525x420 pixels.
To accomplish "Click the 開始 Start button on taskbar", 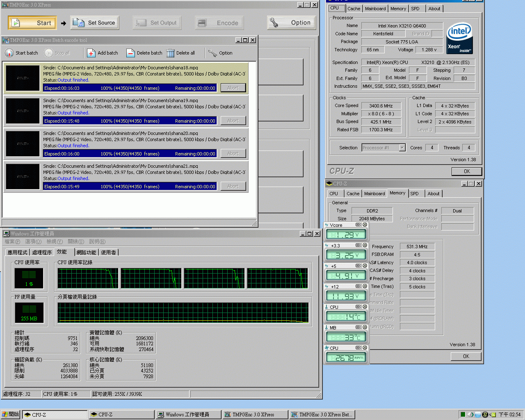I will coord(11,415).
